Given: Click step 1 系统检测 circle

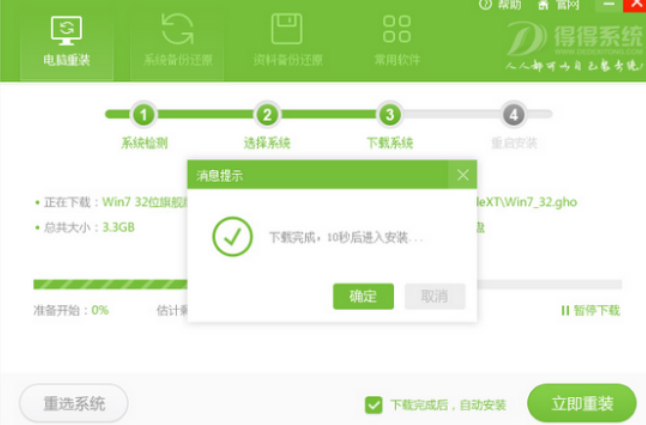Looking at the screenshot, I should point(144,114).
